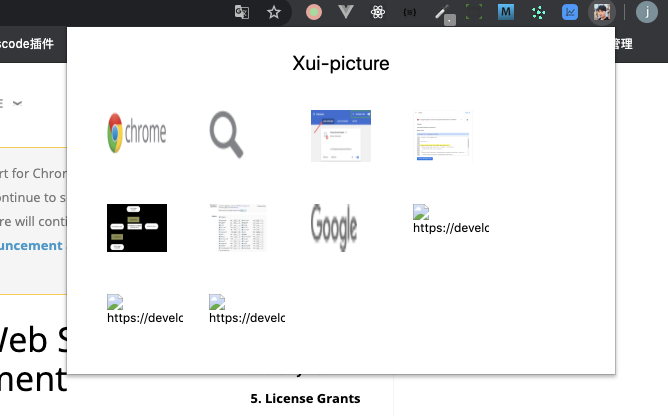Click the Xui-picture popup title
Image resolution: width=668 pixels, height=416 pixels.
(x=341, y=64)
